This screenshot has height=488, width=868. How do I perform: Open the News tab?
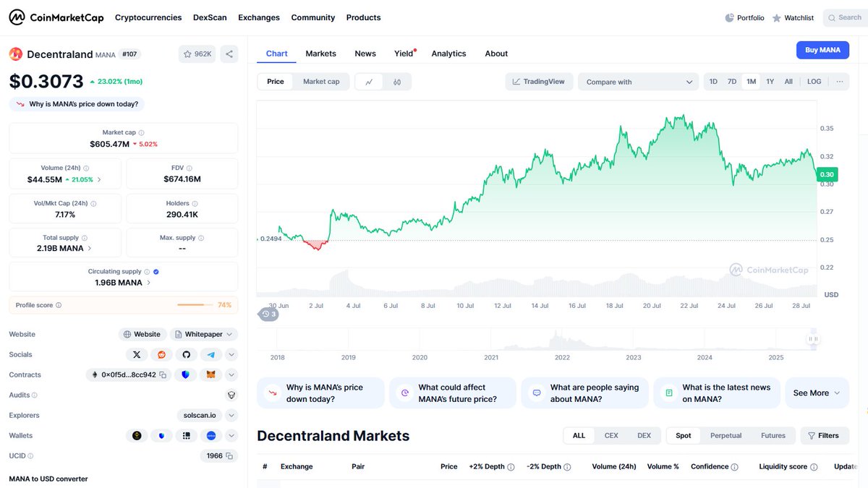pyautogui.click(x=365, y=53)
